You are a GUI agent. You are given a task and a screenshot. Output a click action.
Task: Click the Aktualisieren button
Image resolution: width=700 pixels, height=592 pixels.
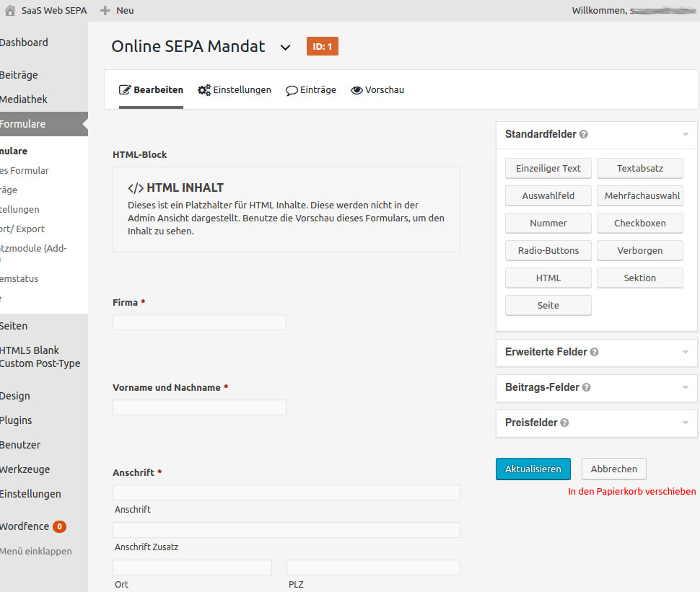tap(533, 469)
